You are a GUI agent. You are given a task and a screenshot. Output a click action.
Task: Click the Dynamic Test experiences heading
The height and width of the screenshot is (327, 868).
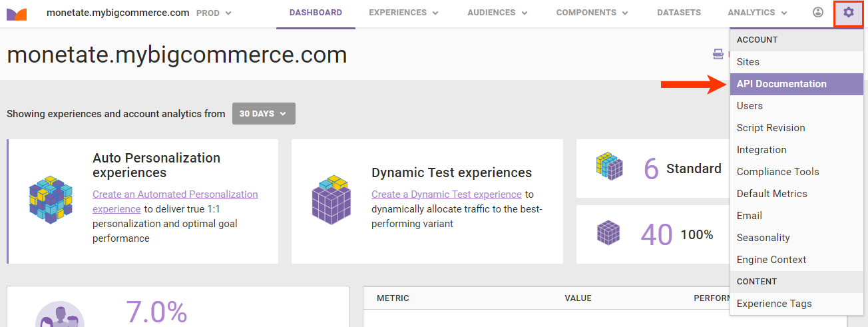(x=452, y=173)
